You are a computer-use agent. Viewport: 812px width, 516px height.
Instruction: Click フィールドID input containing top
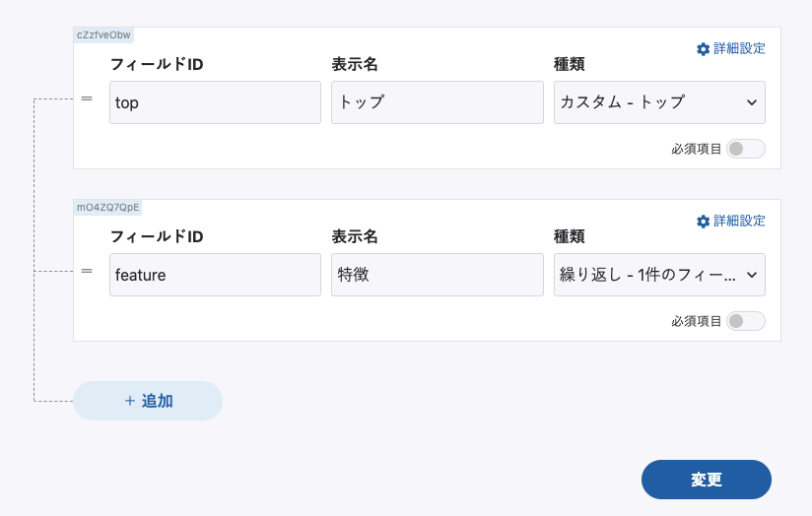215,102
